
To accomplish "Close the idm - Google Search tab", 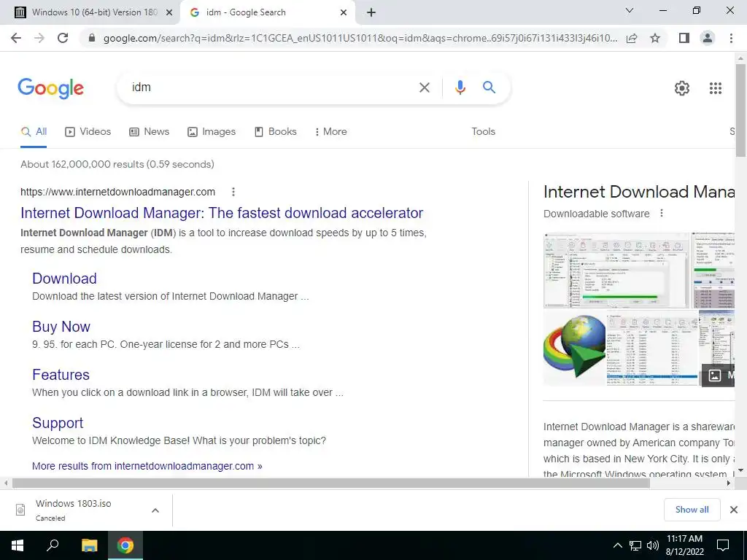I will pos(344,13).
